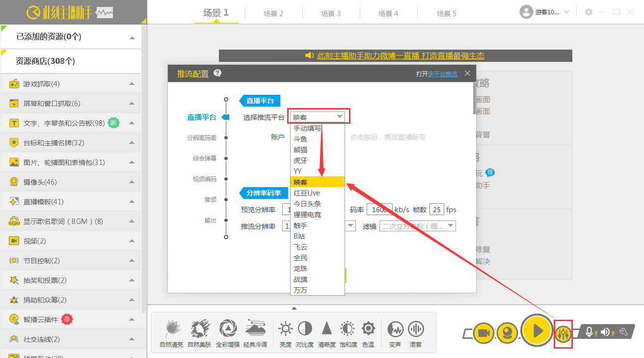Switch to 场景 3 tab
Image resolution: width=644 pixels, height=358 pixels.
331,13
